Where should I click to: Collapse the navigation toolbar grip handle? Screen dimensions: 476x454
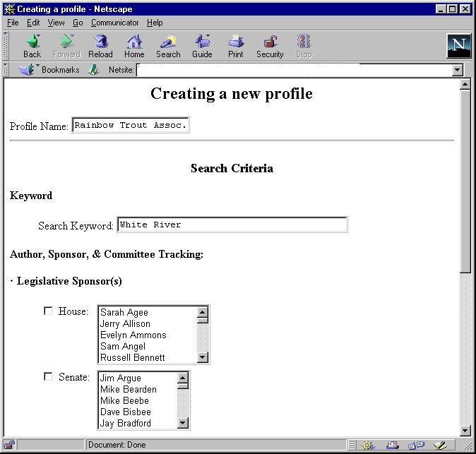pyautogui.click(x=6, y=46)
